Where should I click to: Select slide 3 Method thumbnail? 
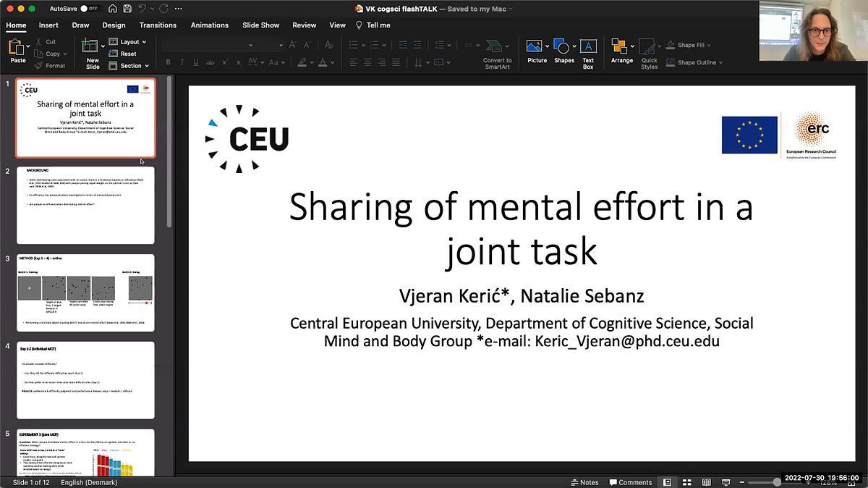pos(85,293)
